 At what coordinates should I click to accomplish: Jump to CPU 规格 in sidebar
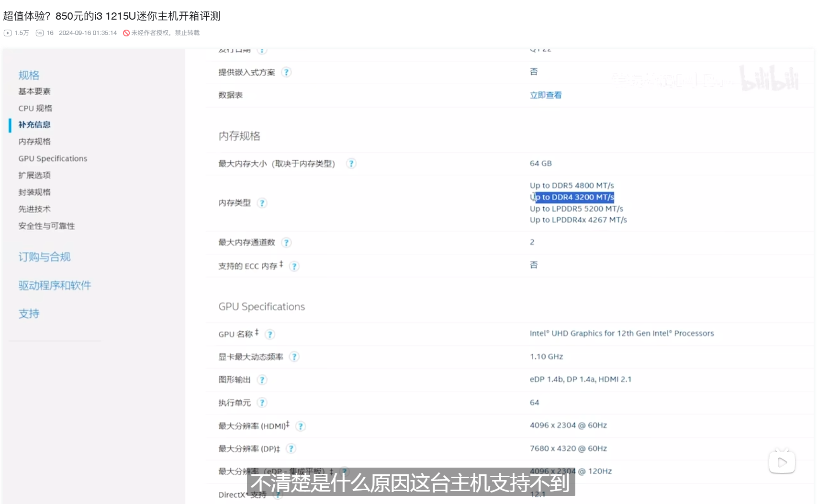pos(35,108)
